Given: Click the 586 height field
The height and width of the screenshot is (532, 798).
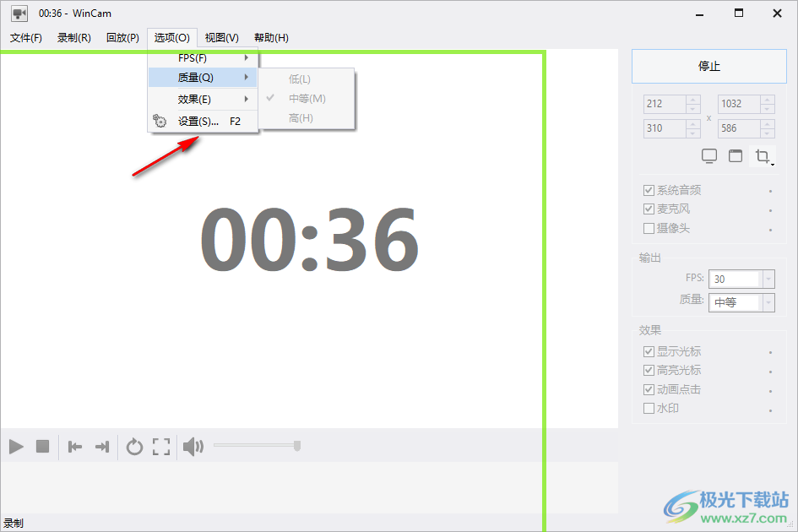Looking at the screenshot, I should coord(740,128).
